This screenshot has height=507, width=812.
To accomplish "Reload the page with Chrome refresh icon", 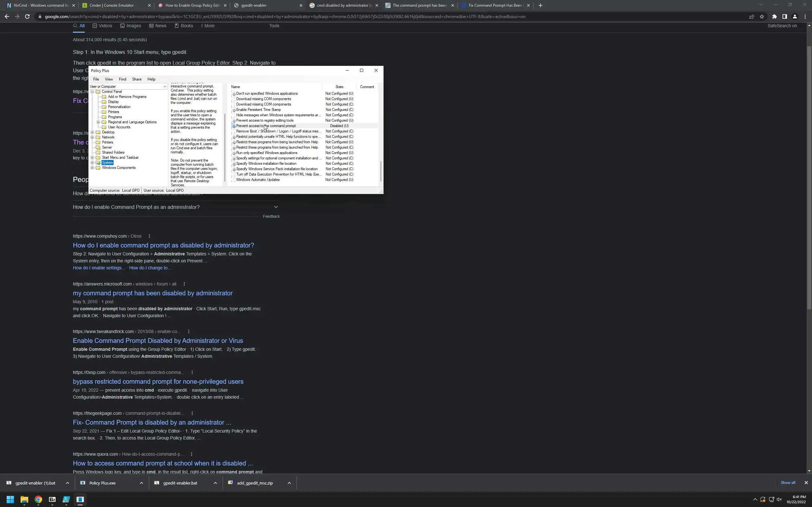I will pos(27,16).
